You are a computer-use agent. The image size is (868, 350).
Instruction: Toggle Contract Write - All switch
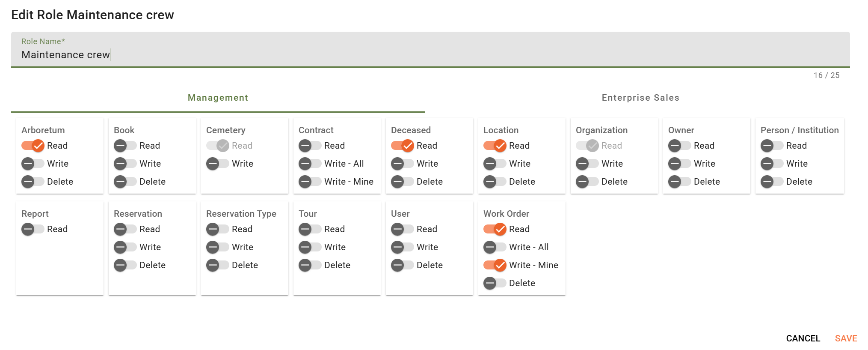tap(310, 164)
